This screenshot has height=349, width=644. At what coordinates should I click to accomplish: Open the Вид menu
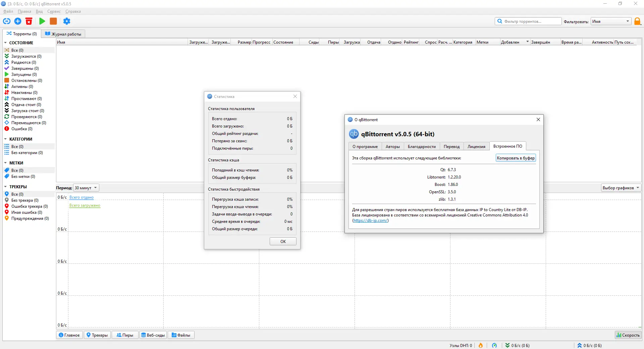(39, 11)
